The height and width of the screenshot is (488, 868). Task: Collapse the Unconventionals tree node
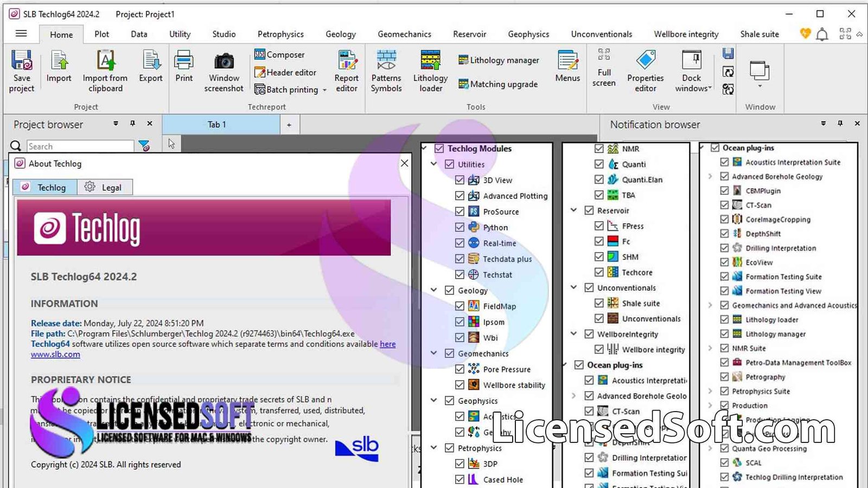pyautogui.click(x=573, y=287)
